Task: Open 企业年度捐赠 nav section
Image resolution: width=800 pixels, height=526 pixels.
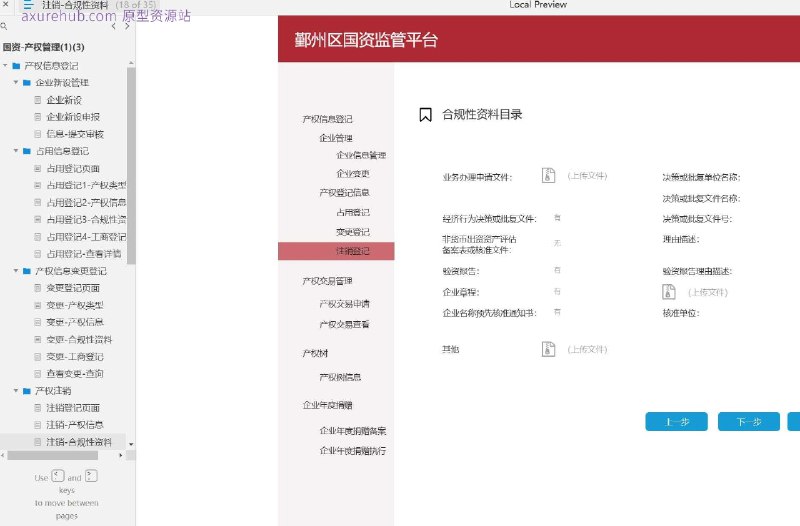Action: (x=327, y=405)
